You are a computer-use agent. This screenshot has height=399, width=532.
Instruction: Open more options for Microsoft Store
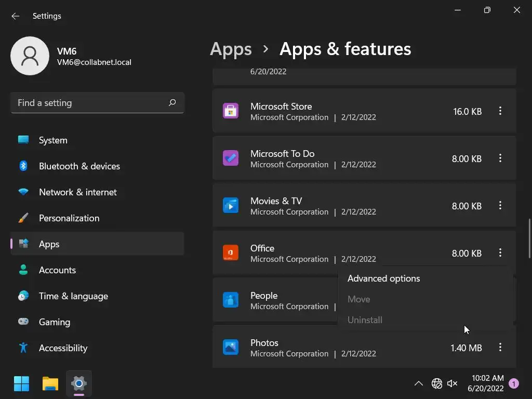500,111
